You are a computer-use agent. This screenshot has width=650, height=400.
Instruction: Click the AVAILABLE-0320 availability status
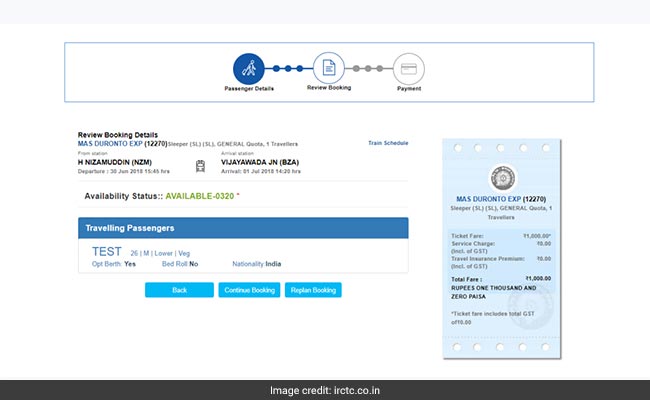point(200,196)
